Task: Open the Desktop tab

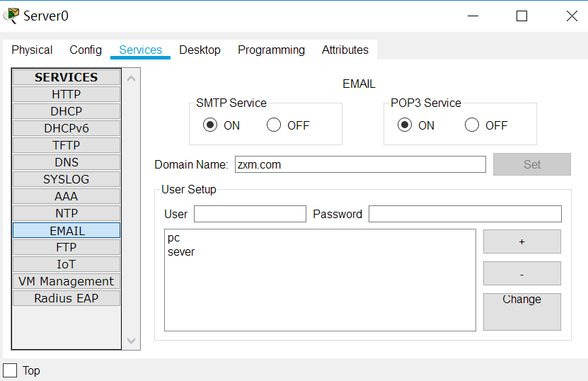Action: [200, 50]
